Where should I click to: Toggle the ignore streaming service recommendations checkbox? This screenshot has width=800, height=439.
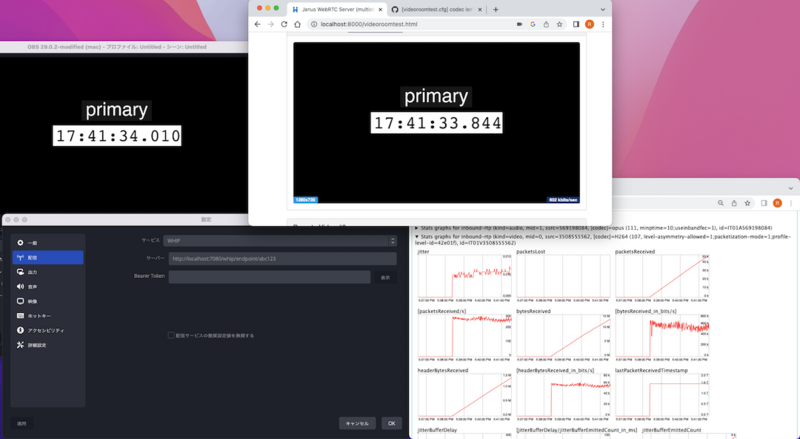pos(171,335)
